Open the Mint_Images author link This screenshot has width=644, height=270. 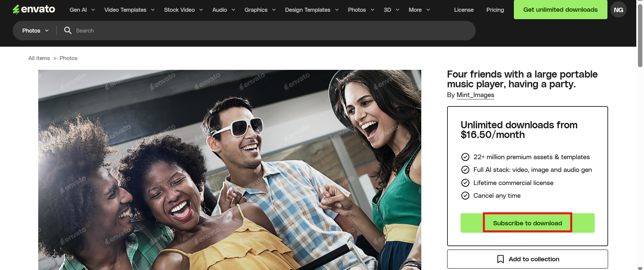[x=475, y=95]
